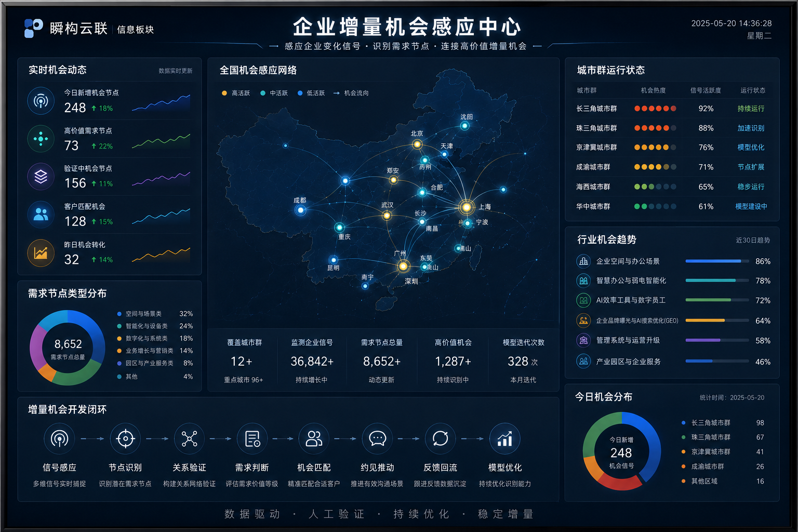The width and height of the screenshot is (798, 532).
Task: Open the 产业园区与企业服务 icon
Action: [x=583, y=361]
